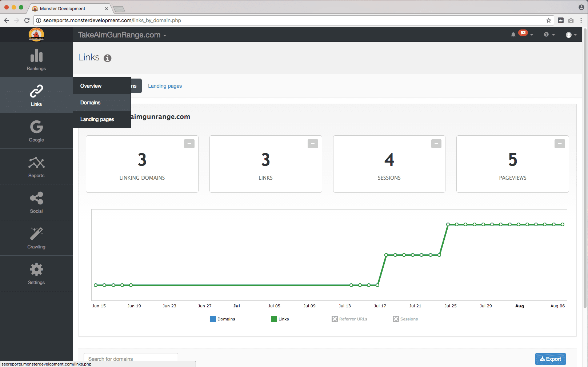Click the '3' Linking Domains value

pos(142,160)
